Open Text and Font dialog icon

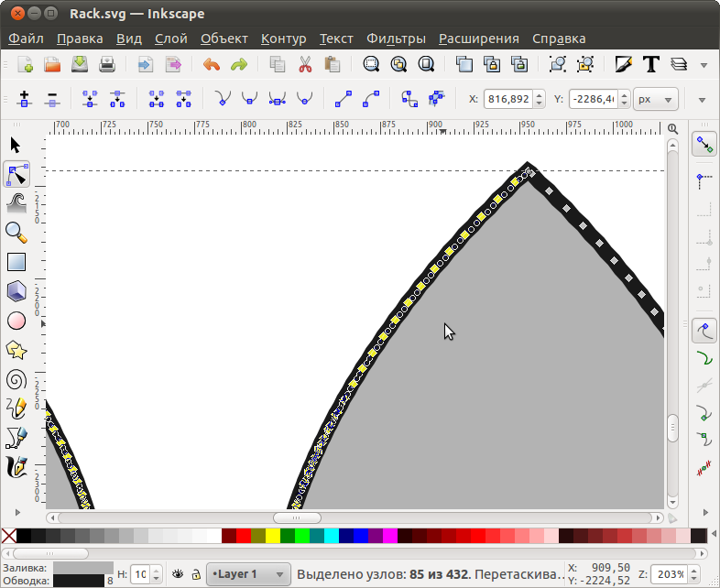(650, 64)
